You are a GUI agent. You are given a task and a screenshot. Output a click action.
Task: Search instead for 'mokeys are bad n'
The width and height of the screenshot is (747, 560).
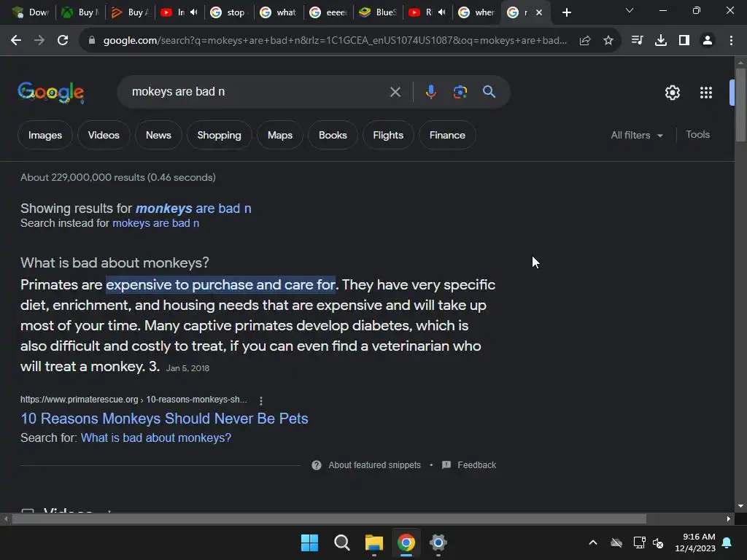coord(156,223)
